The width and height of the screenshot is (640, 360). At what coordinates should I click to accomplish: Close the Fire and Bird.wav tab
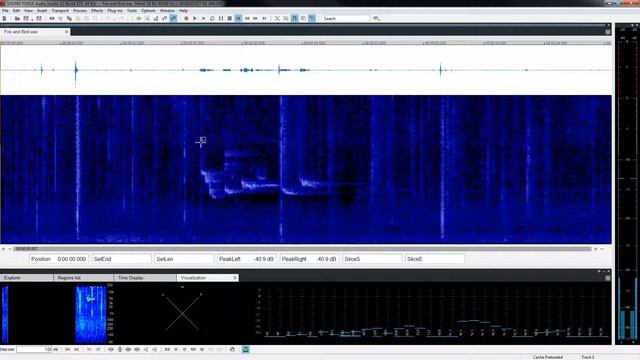pyautogui.click(x=67, y=31)
